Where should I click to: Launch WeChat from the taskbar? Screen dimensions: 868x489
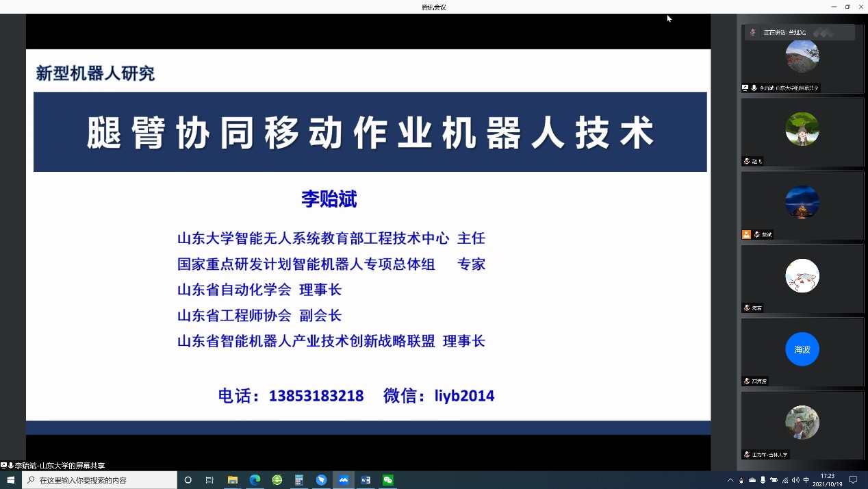[x=388, y=480]
